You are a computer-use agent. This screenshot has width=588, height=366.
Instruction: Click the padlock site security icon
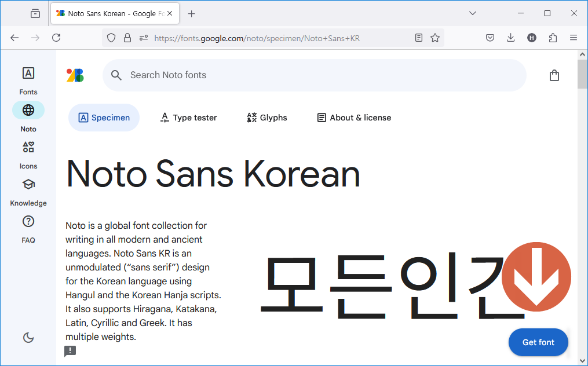(127, 38)
